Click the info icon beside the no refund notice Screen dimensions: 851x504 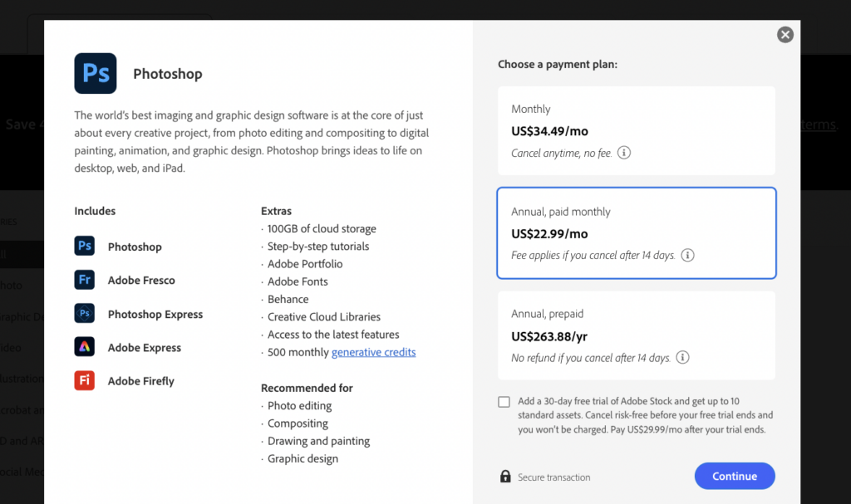682,357
